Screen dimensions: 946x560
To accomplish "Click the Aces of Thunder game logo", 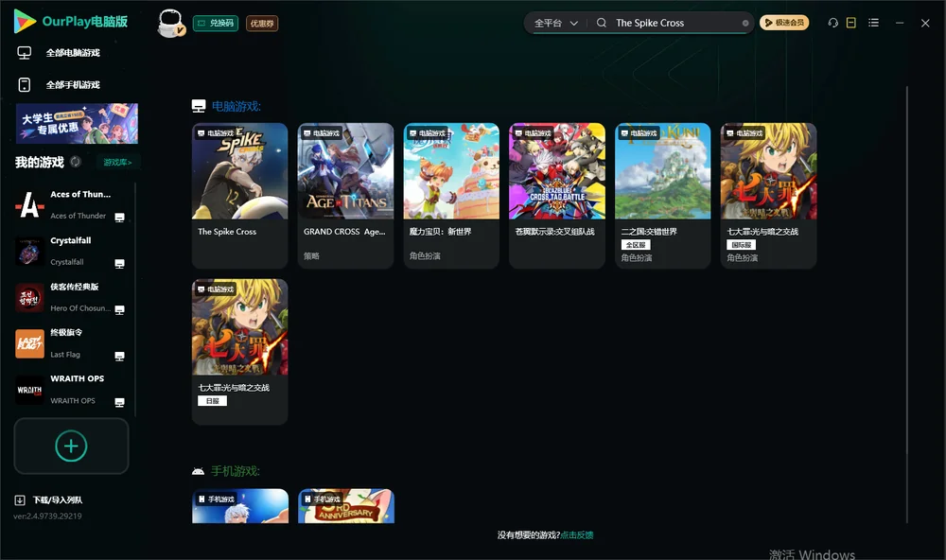I will pyautogui.click(x=29, y=204).
